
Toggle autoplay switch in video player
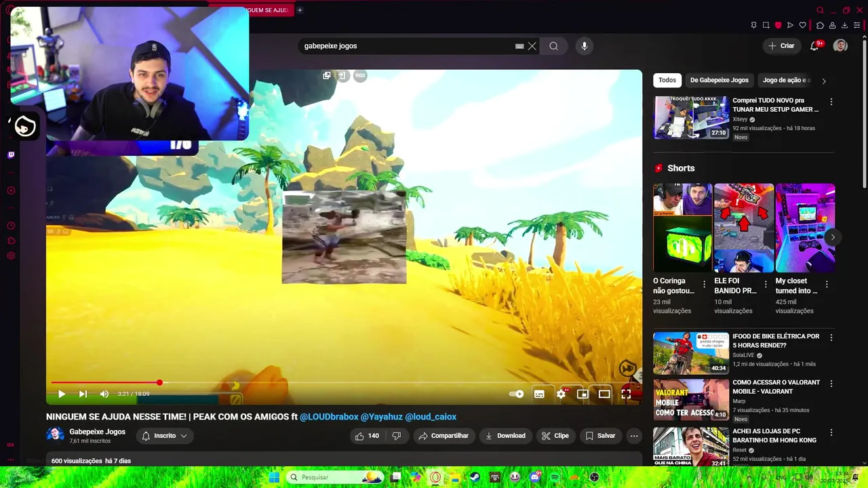pyautogui.click(x=517, y=394)
